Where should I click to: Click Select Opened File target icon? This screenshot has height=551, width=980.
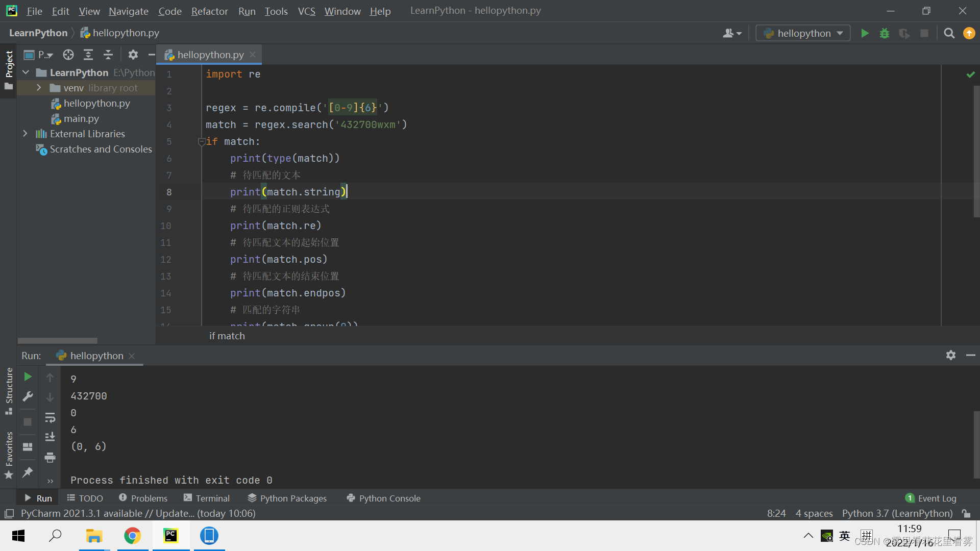[x=68, y=55]
